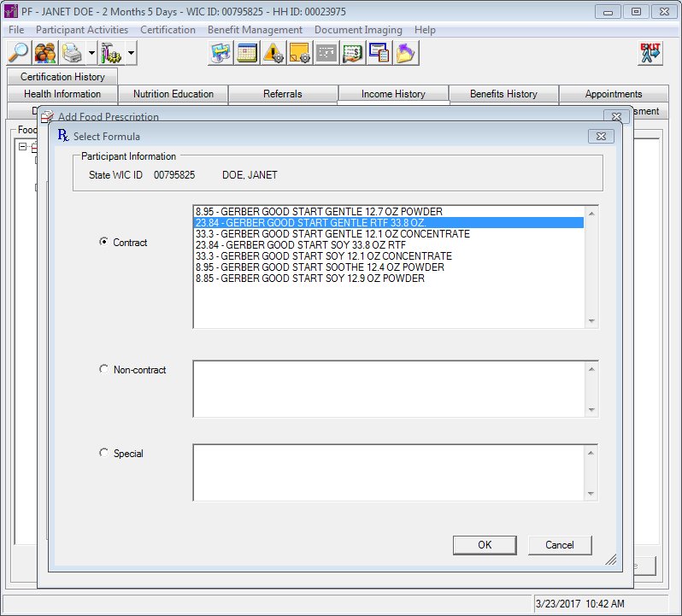Screen dimensions: 682x616
Task: Open the Certification menu
Action: (168, 30)
